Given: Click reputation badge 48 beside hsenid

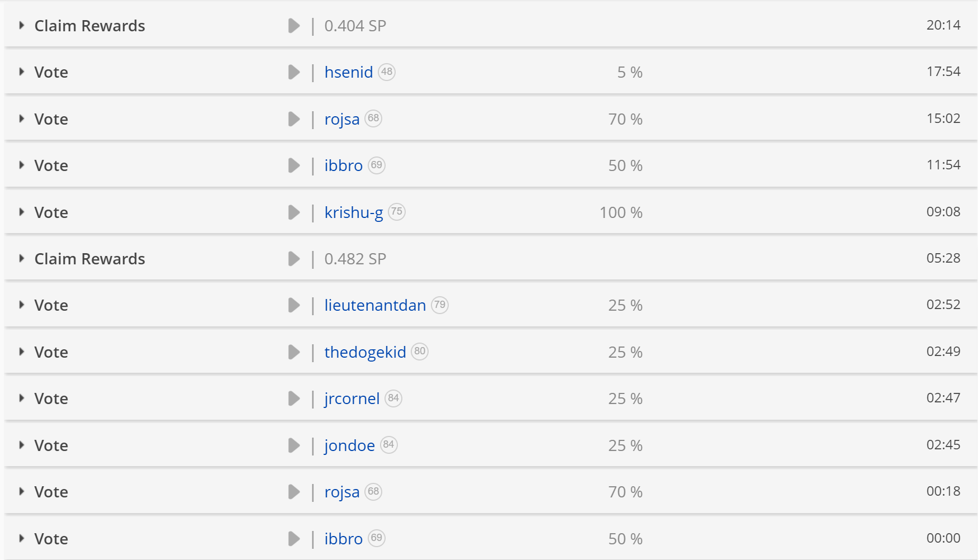Looking at the screenshot, I should pyautogui.click(x=387, y=72).
